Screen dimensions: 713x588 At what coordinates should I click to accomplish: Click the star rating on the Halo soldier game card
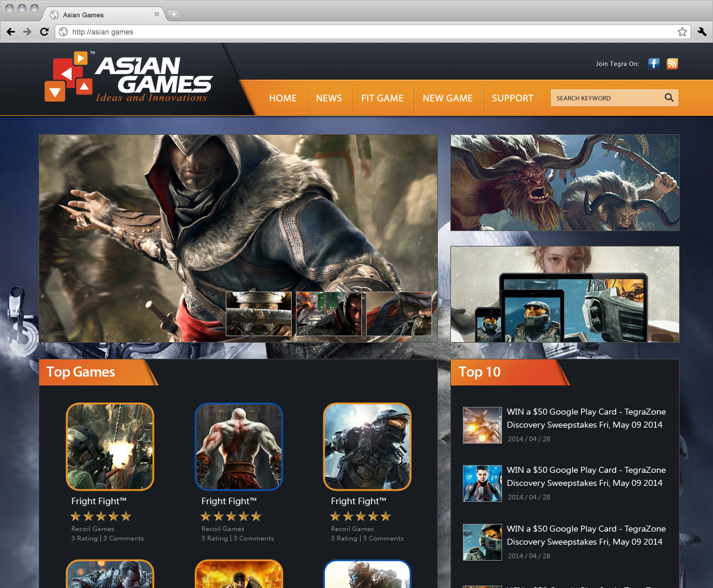[x=360, y=516]
